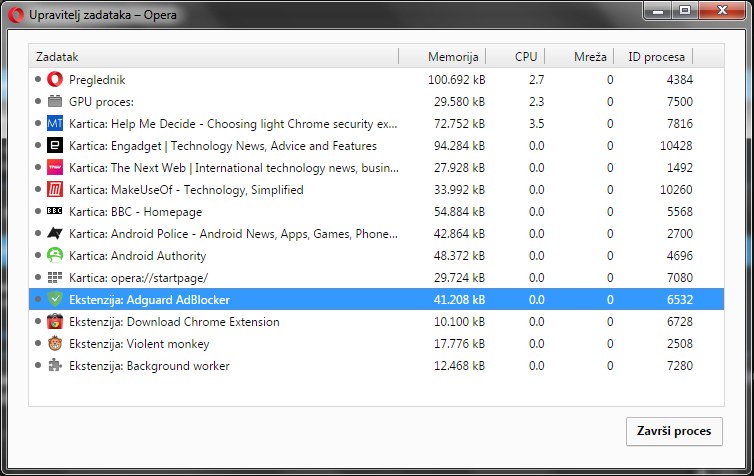Click process ID 7500
754x476 pixels.
679,102
